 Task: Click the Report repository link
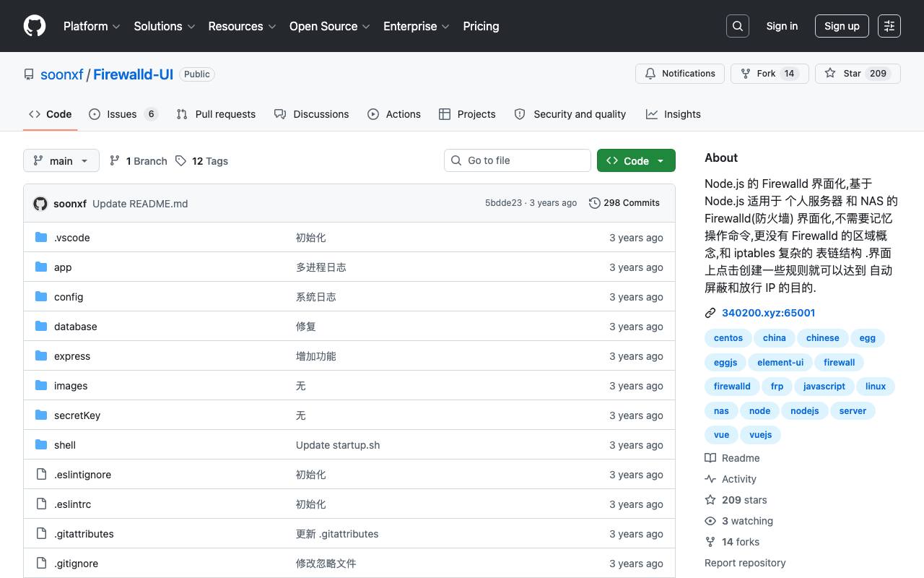[745, 563]
